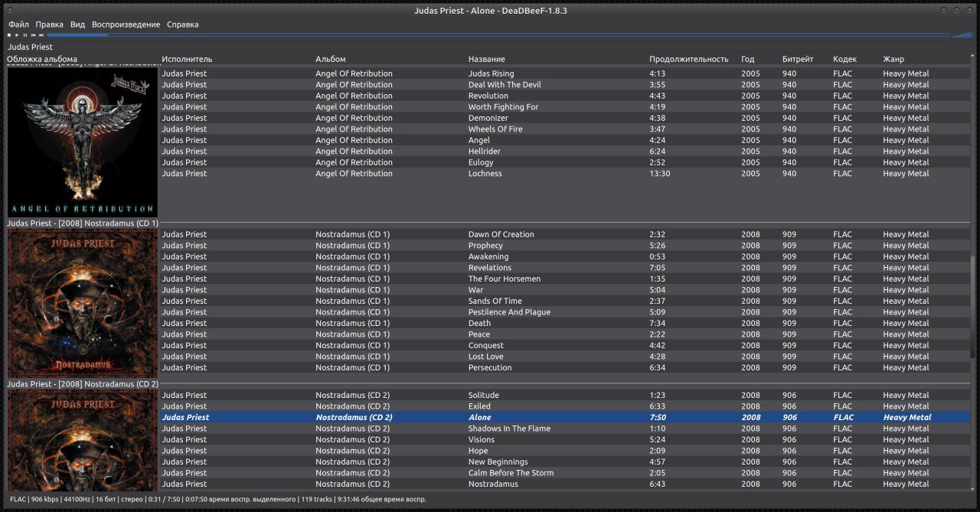This screenshot has height=512, width=980.
Task: Select the track Judas Rising
Action: [565, 73]
